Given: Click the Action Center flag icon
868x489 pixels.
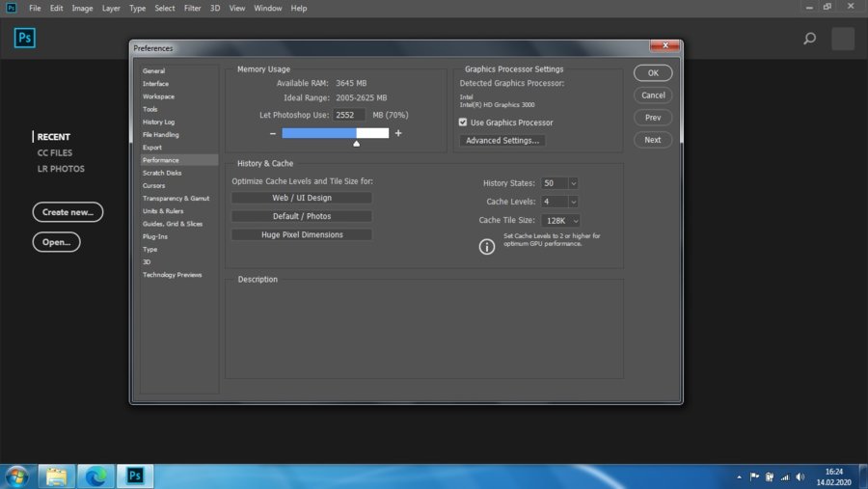Looking at the screenshot, I should (754, 476).
